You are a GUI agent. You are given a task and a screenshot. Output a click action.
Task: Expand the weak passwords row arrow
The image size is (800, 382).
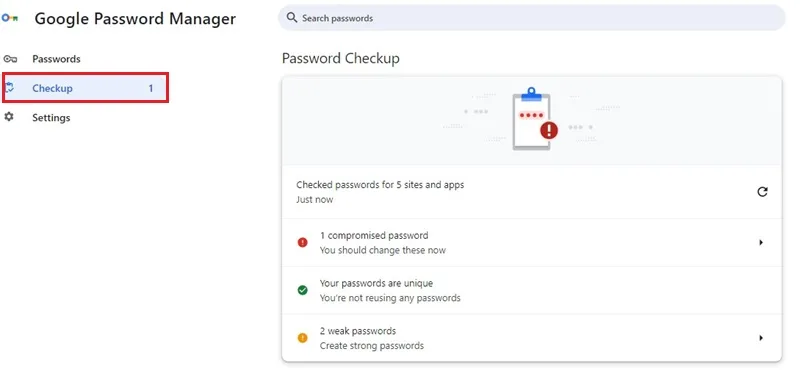[x=761, y=338]
